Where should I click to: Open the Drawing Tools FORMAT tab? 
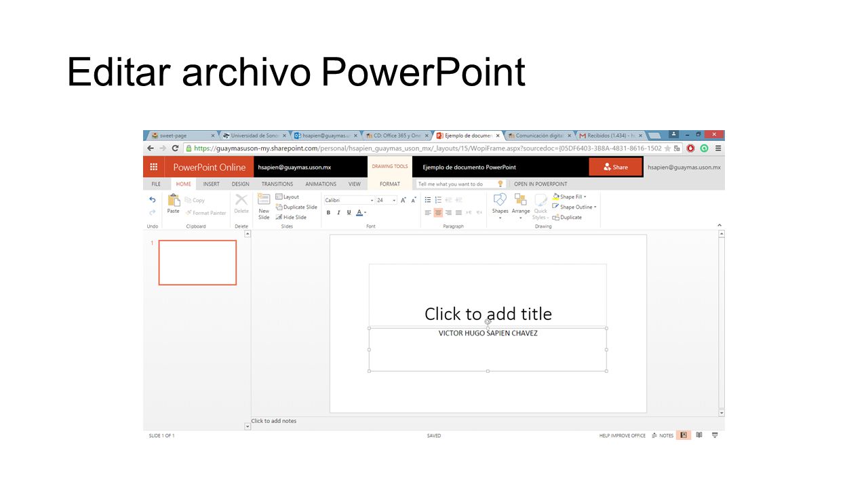[390, 184]
